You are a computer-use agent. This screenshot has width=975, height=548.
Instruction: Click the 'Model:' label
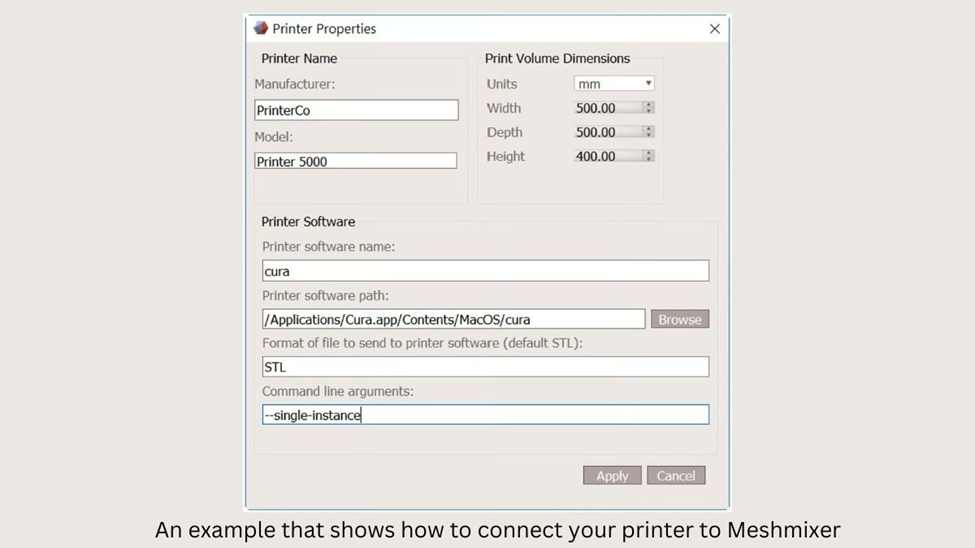[x=274, y=137]
